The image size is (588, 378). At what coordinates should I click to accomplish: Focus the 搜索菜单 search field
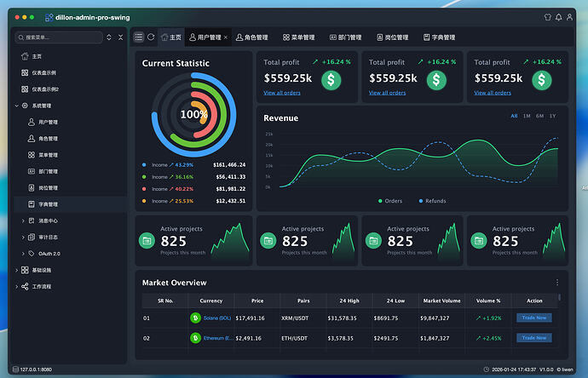[59, 37]
